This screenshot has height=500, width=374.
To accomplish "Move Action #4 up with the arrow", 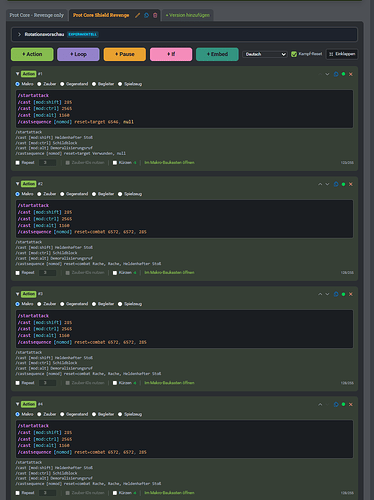I will 320,404.
